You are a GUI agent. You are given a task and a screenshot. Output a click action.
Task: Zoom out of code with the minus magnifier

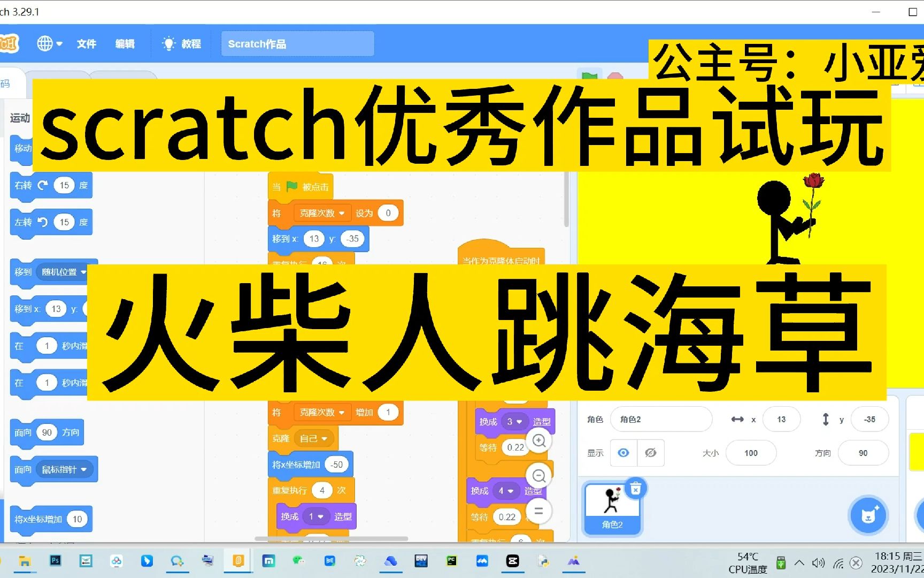(x=539, y=476)
